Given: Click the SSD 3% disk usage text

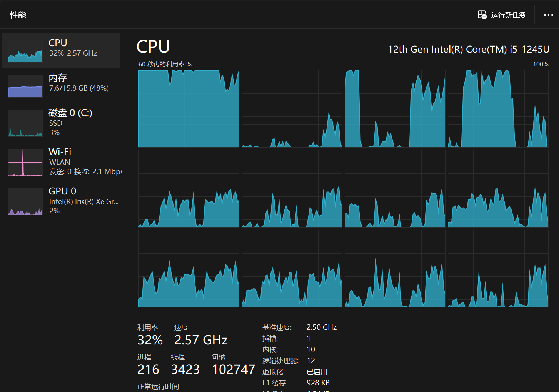Looking at the screenshot, I should coord(55,128).
